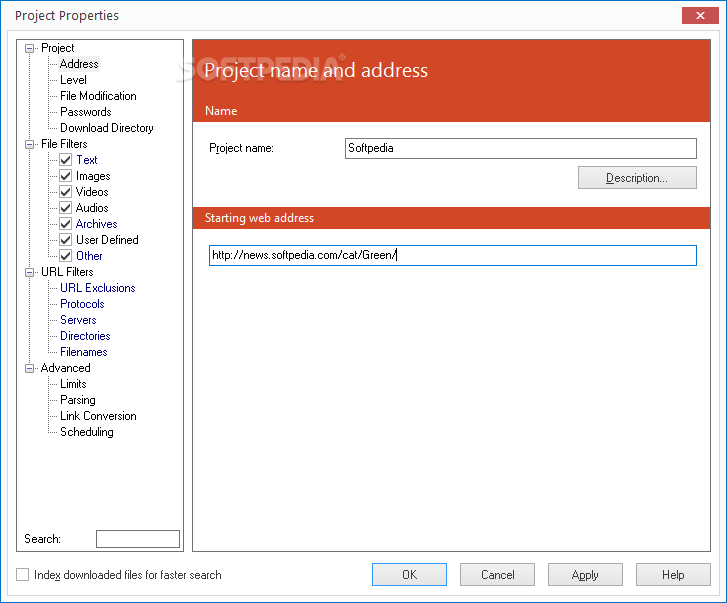Image resolution: width=727 pixels, height=603 pixels.
Task: Select the Project root label
Action: click(57, 48)
